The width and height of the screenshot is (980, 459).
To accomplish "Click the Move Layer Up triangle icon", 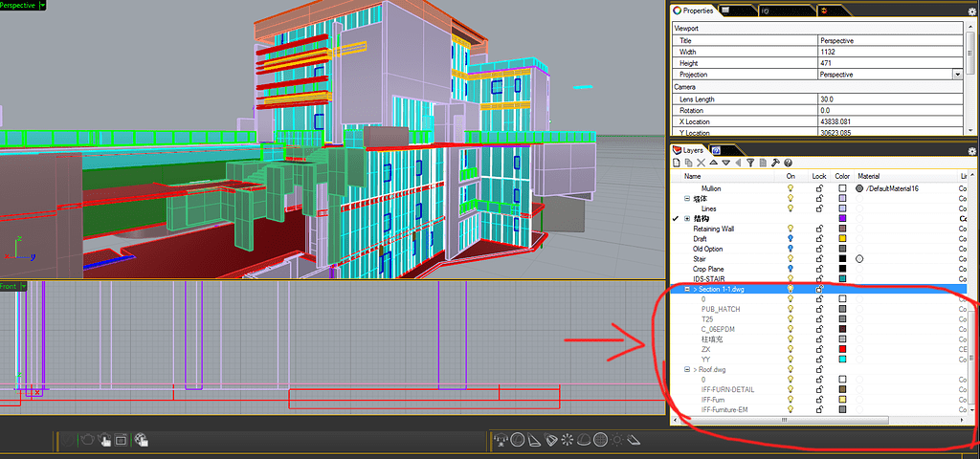I will pyautogui.click(x=713, y=164).
